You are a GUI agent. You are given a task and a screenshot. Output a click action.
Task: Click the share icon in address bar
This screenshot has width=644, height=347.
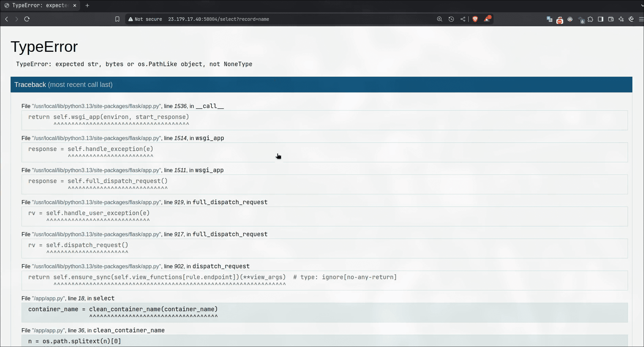pyautogui.click(x=463, y=19)
